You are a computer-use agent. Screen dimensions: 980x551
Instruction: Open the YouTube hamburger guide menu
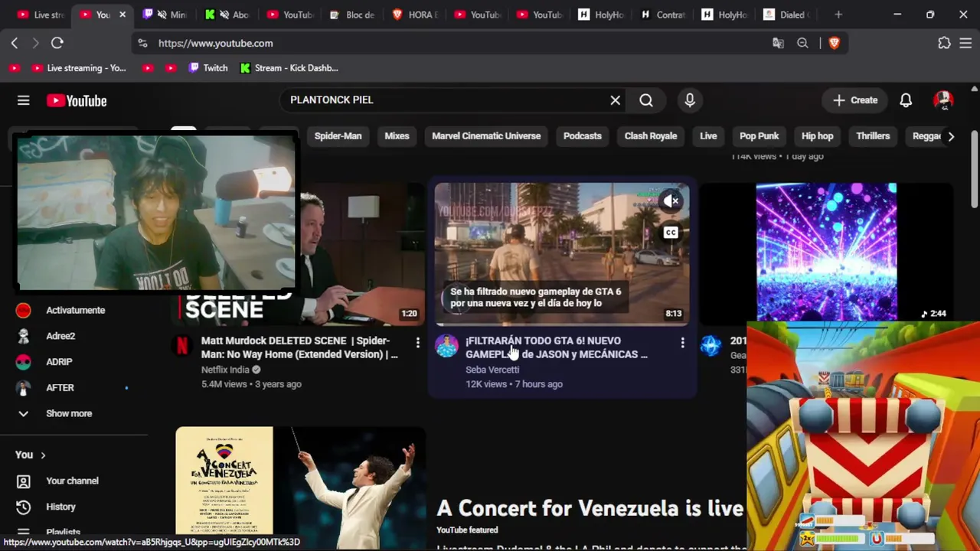[24, 100]
